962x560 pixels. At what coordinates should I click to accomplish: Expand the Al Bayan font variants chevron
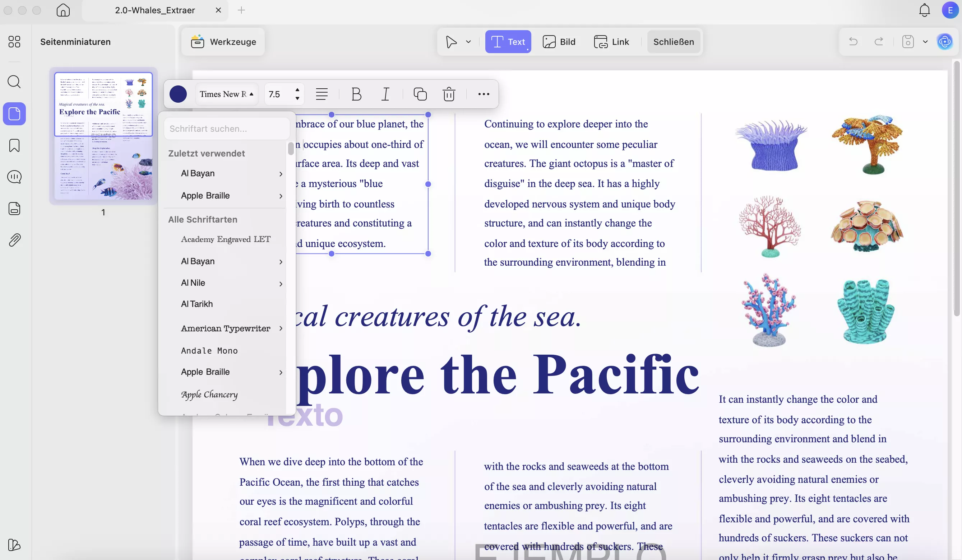click(281, 174)
